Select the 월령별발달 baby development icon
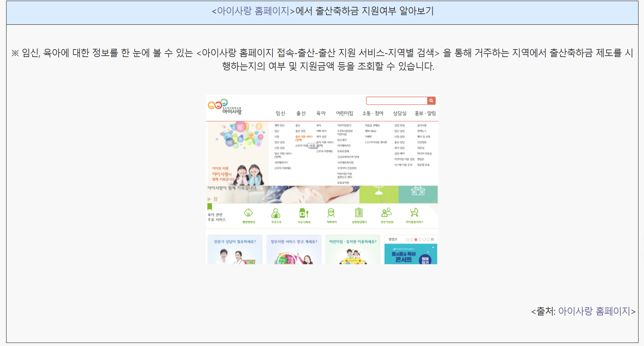 (249, 213)
